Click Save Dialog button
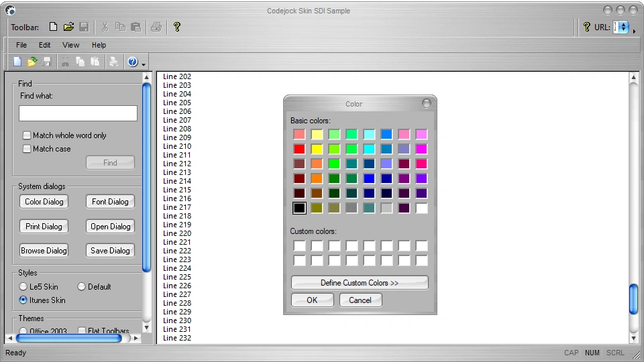Screen dimensions: 644x362 [x=110, y=250]
